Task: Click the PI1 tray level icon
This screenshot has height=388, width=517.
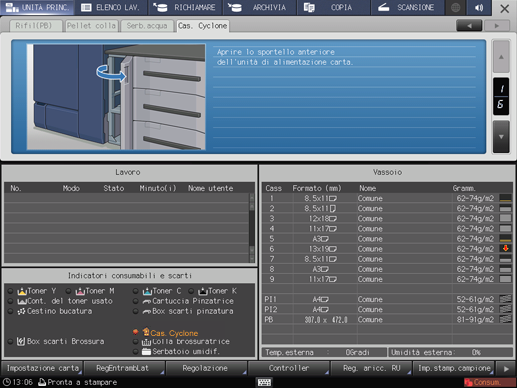Action: pyautogui.click(x=505, y=299)
